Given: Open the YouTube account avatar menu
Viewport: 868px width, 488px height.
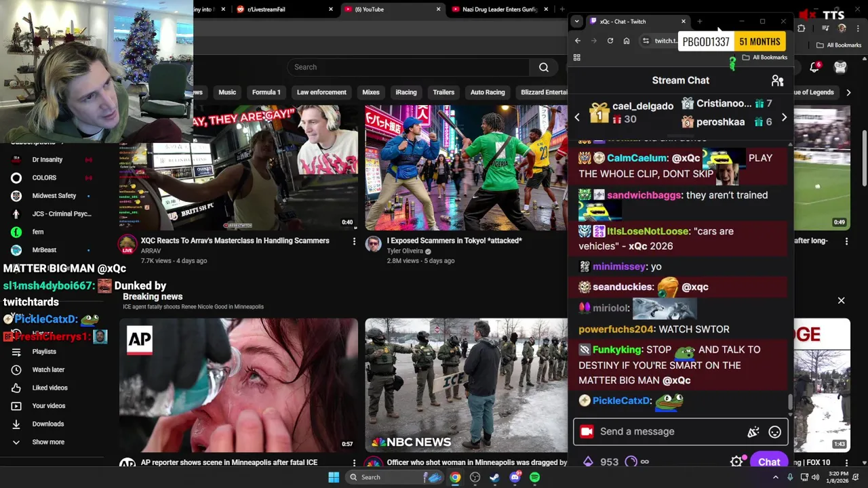Looking at the screenshot, I should [x=840, y=67].
